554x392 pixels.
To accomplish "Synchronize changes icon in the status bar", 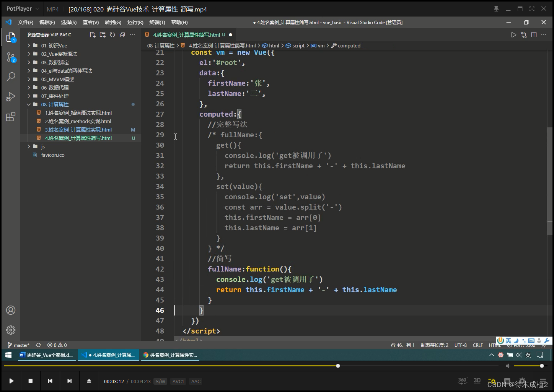I will tap(38, 345).
